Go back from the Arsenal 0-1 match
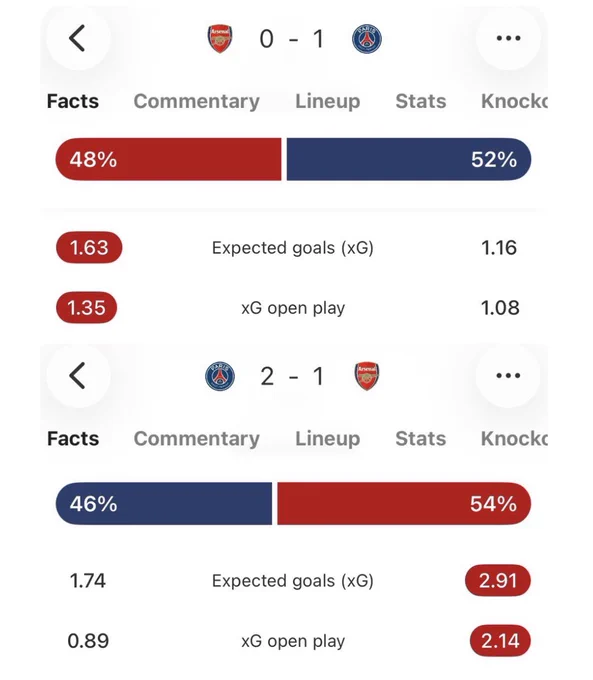The height and width of the screenshot is (680, 593). coord(78,38)
